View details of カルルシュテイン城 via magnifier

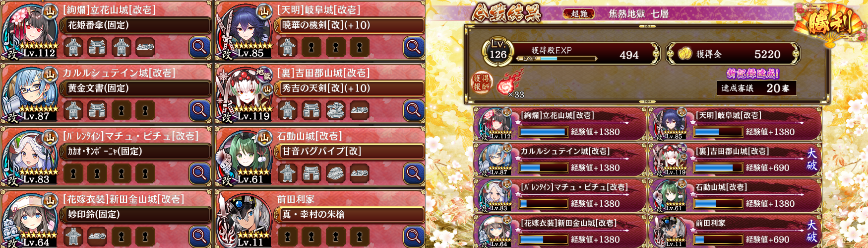click(x=199, y=110)
